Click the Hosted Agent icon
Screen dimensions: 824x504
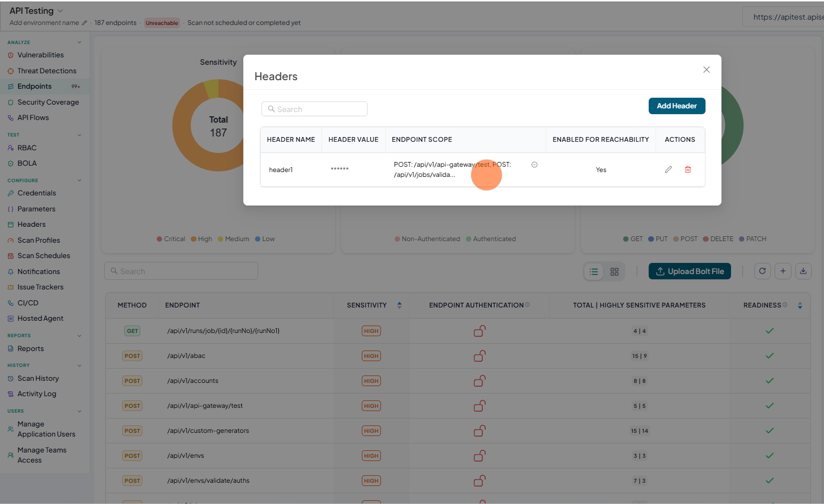click(11, 319)
